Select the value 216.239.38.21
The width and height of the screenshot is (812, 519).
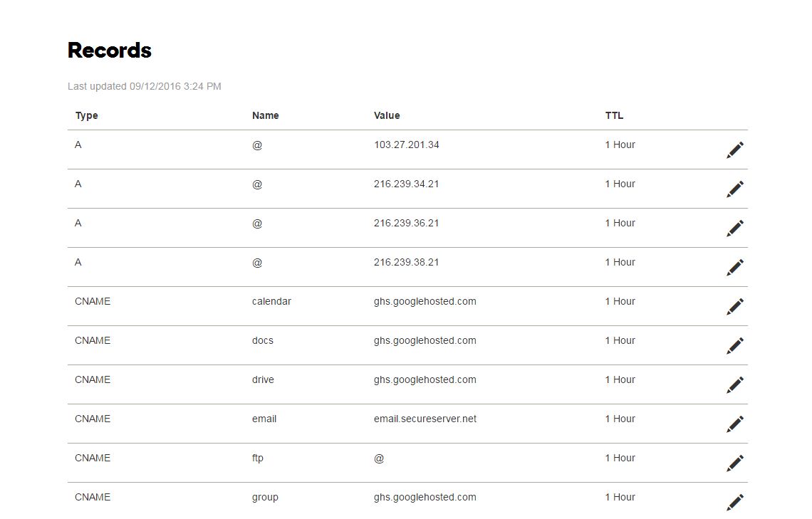click(x=407, y=262)
